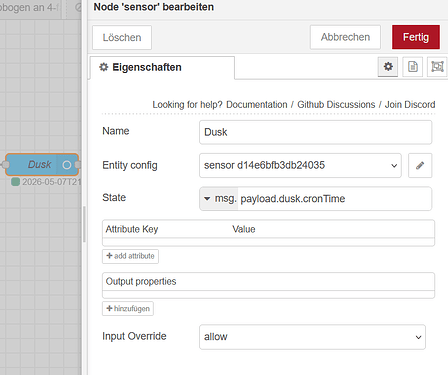Edit entity config with pencil icon

click(420, 165)
